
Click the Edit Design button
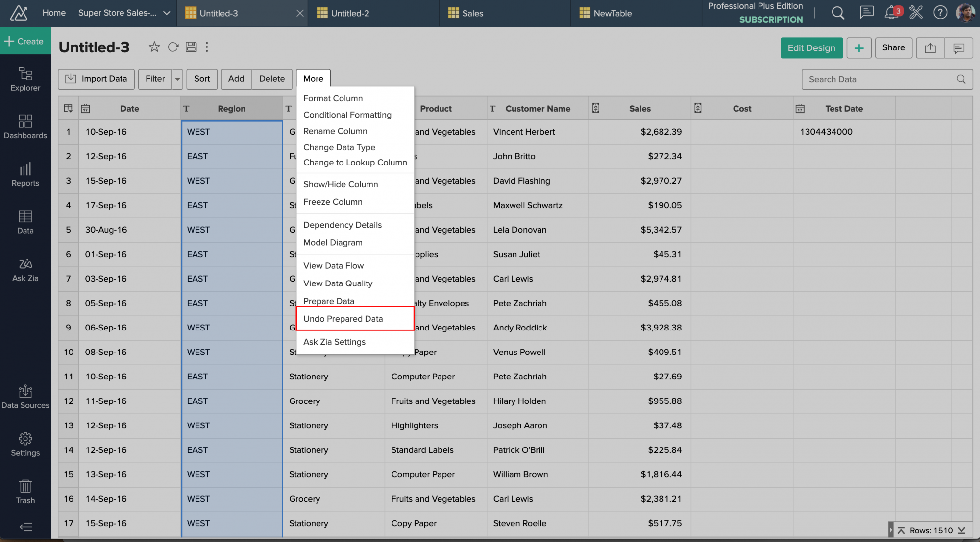[x=811, y=48]
